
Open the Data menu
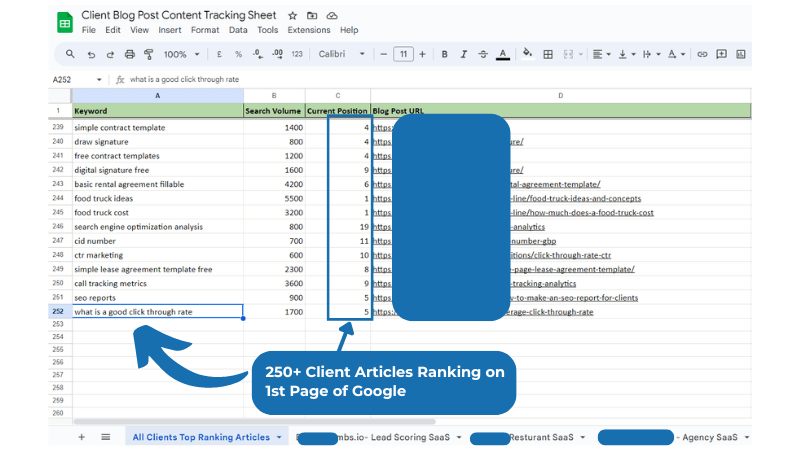click(x=238, y=30)
